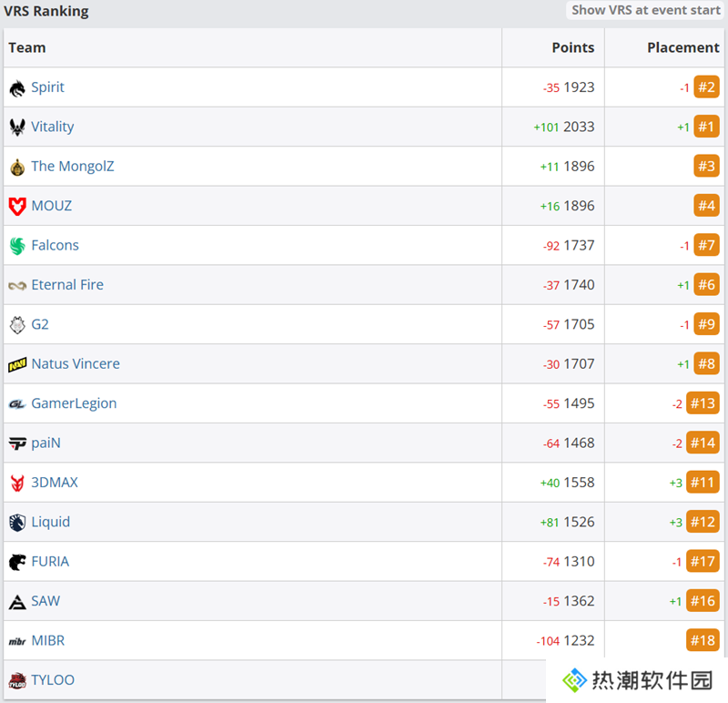Click the Natus Vincere yellow logo
This screenshot has width=728, height=703.
pyautogui.click(x=17, y=365)
